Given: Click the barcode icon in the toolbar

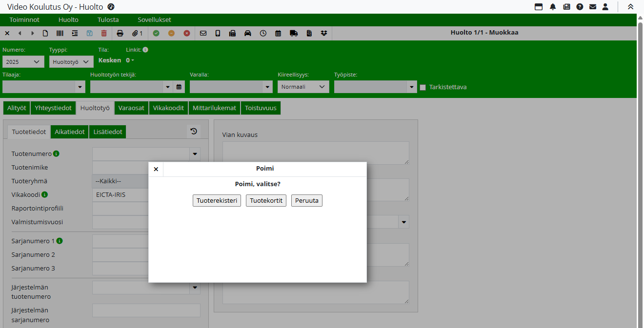Looking at the screenshot, I should pyautogui.click(x=60, y=33).
